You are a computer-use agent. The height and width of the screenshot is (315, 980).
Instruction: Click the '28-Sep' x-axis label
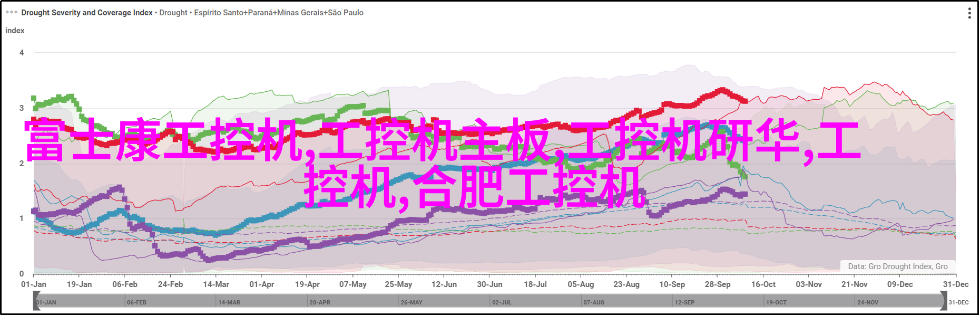point(718,284)
